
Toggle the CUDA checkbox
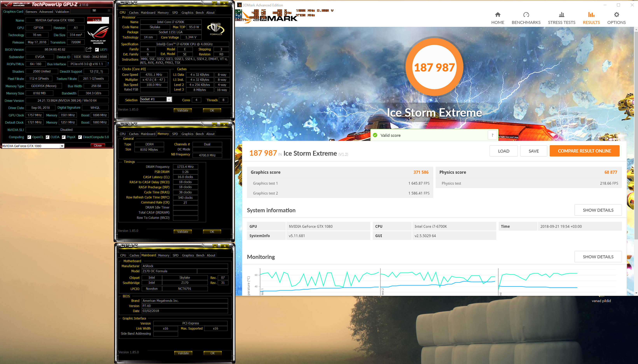(47, 137)
